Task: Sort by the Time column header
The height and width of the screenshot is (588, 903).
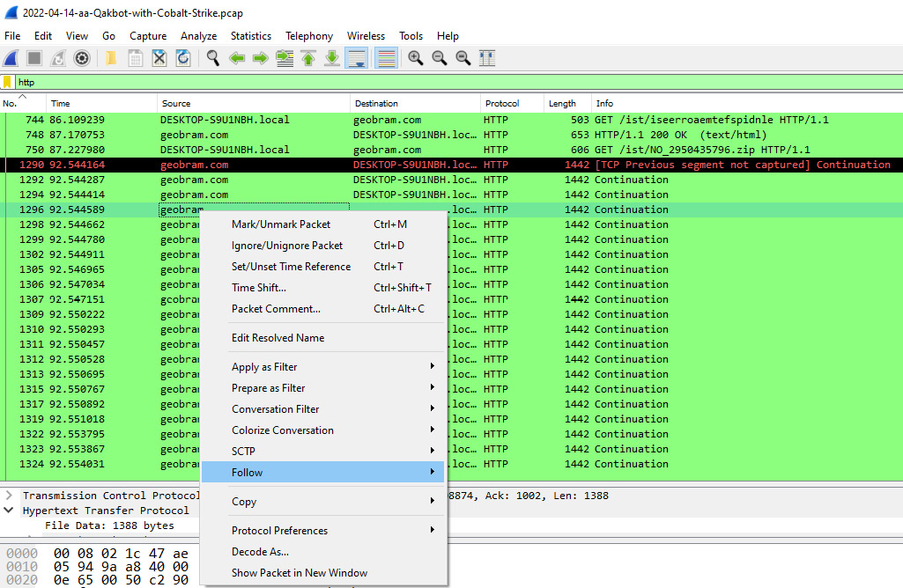Action: point(101,104)
